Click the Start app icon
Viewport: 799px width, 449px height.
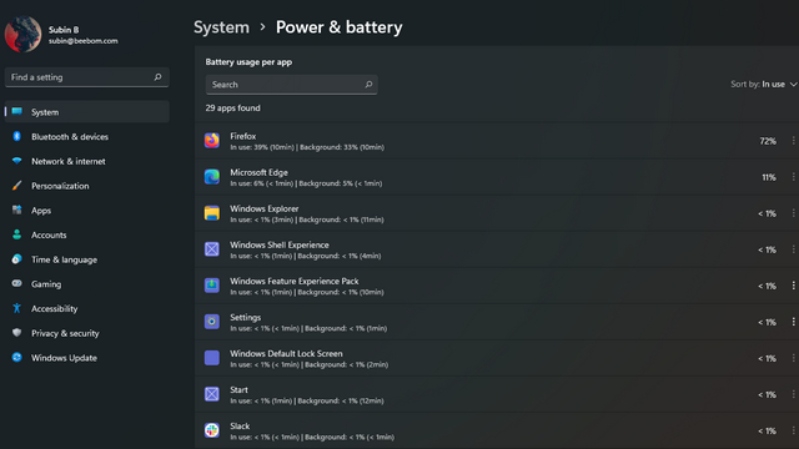[212, 394]
